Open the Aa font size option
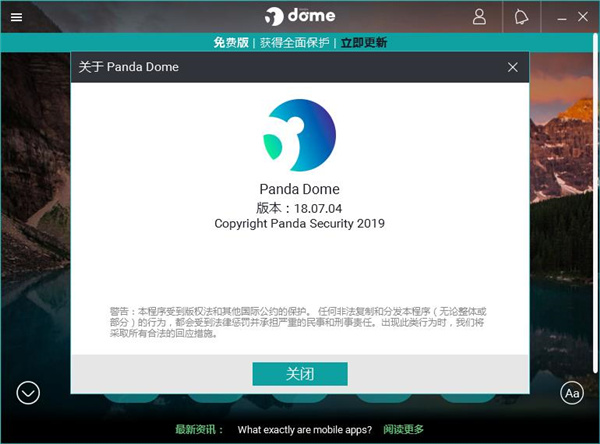This screenshot has height=444, width=600. point(572,393)
